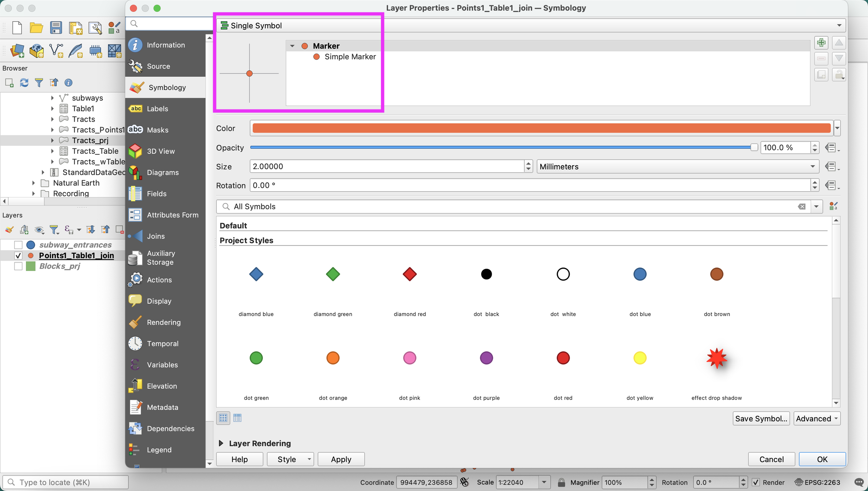Screen dimensions: 868x491
Task: Expand the Layer Rendering section
Action: pyautogui.click(x=221, y=443)
